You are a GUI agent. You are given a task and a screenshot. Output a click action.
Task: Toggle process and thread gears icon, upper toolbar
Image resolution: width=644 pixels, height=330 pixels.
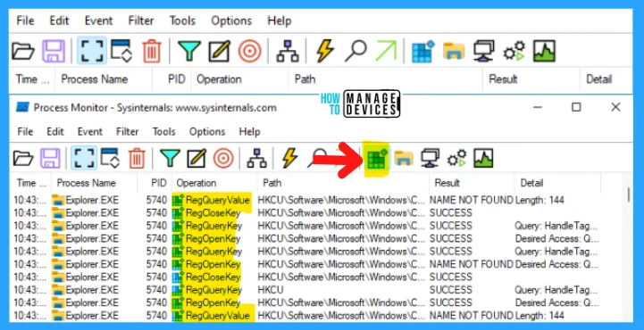click(514, 51)
